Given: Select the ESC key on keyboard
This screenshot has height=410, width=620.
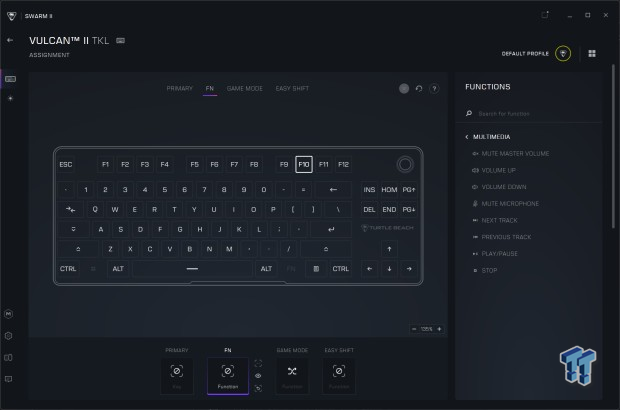Looking at the screenshot, I should coord(66,164).
